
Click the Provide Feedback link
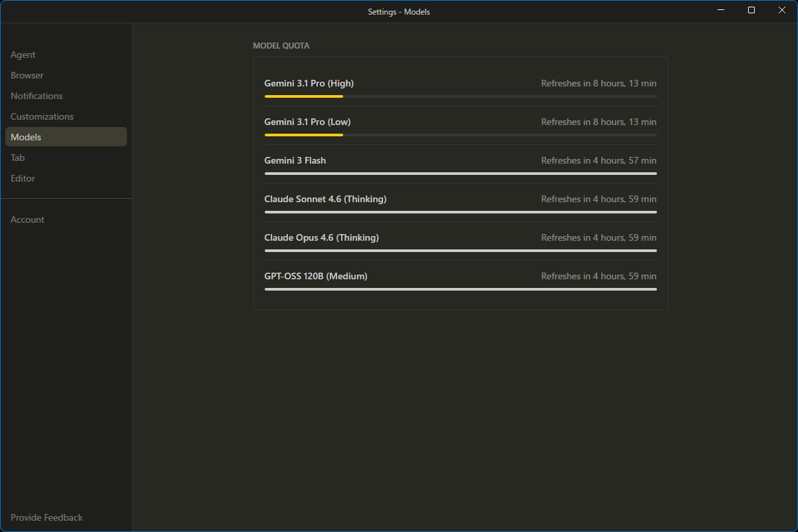47,517
